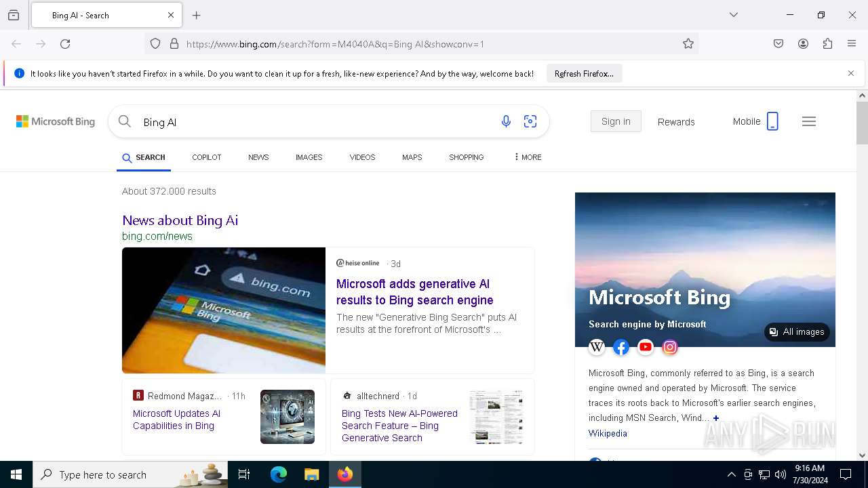Open the Windows notification center

(x=846, y=474)
